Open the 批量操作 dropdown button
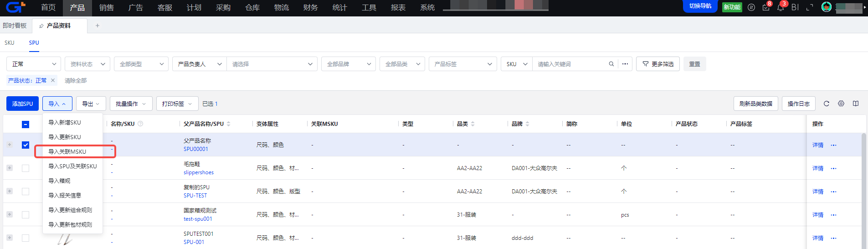The width and height of the screenshot is (868, 249). point(131,104)
